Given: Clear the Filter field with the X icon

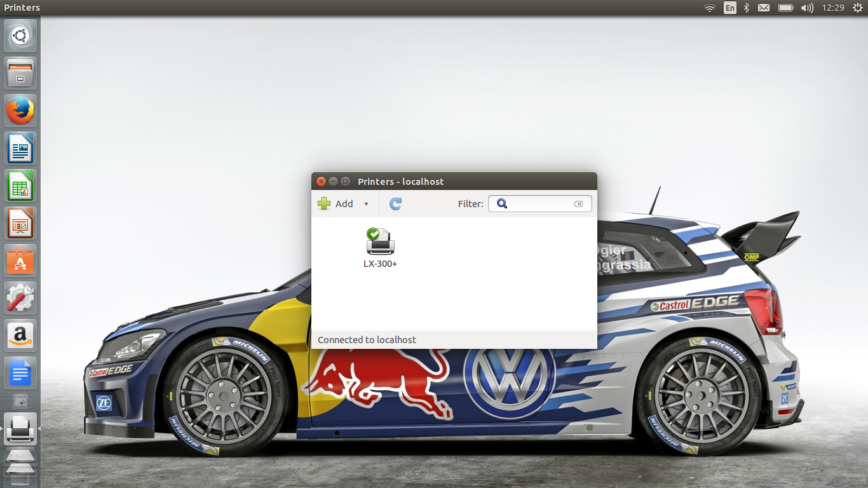Looking at the screenshot, I should (578, 204).
